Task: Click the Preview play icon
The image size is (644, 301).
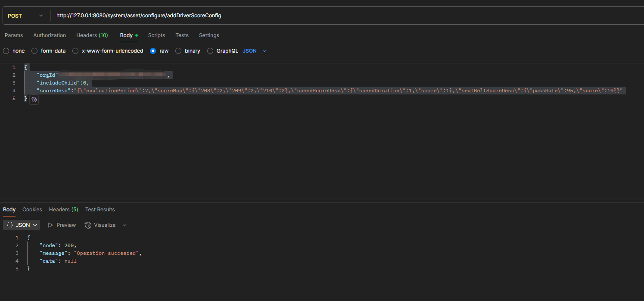Action: (x=50, y=225)
